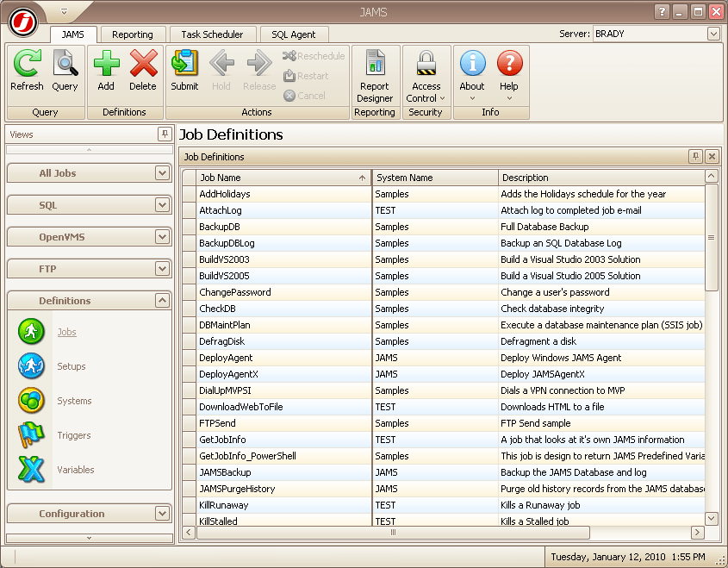The image size is (728, 568).
Task: Open the Triggers flag icon
Action: [x=31, y=434]
